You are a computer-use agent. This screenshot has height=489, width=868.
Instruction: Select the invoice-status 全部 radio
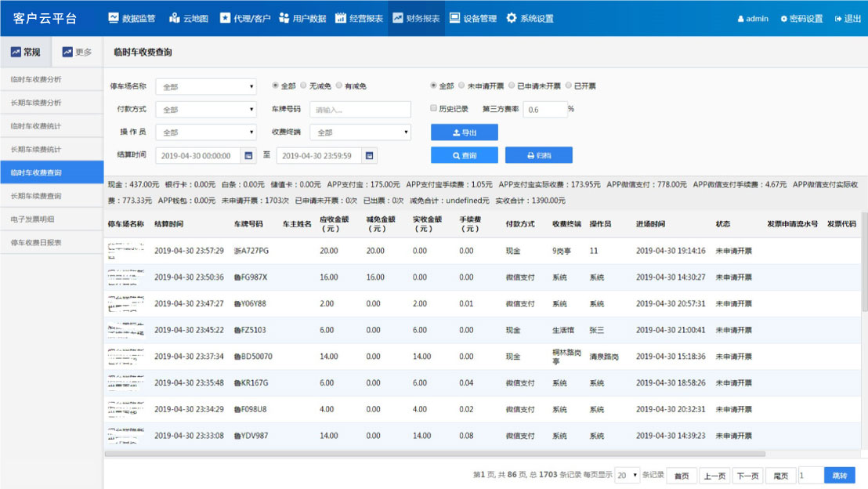pos(433,85)
